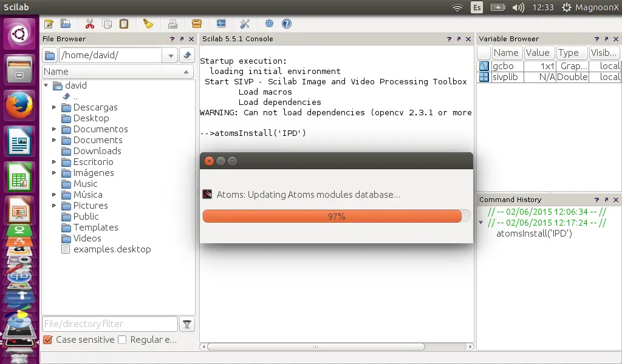Click the File/directory filter field
622x364 pixels.
pyautogui.click(x=110, y=324)
